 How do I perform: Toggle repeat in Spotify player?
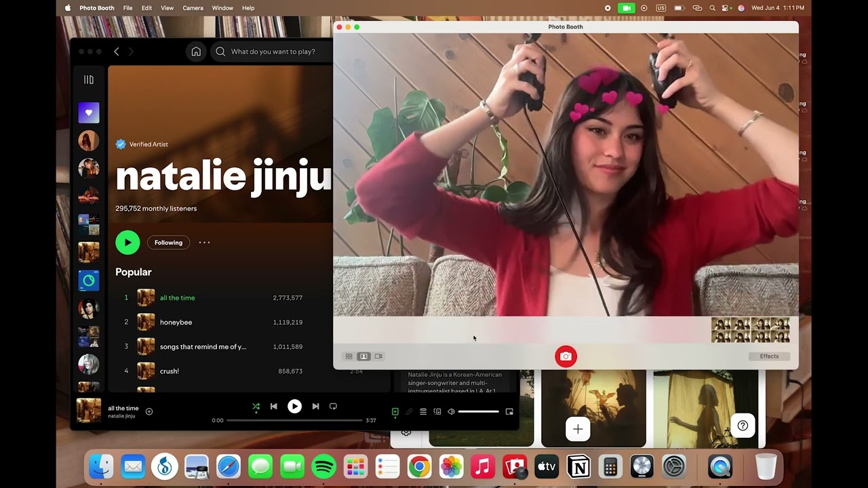point(333,407)
